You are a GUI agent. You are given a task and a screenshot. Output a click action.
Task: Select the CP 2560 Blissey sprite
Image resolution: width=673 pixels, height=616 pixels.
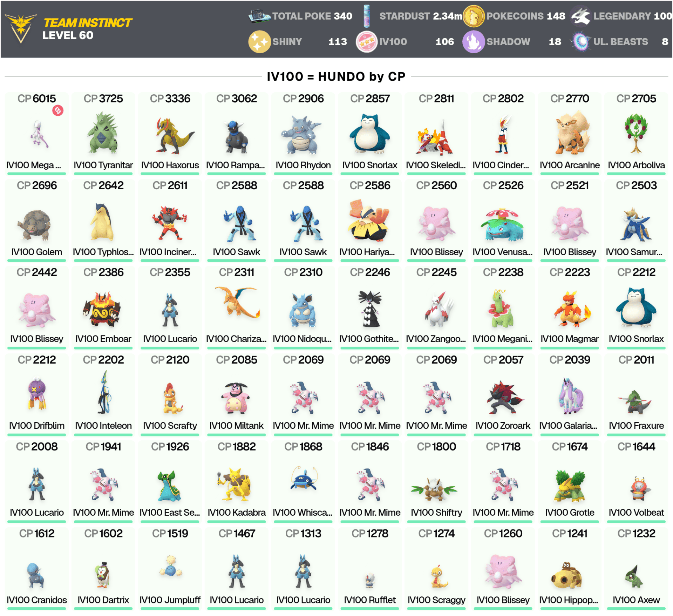[x=436, y=223]
